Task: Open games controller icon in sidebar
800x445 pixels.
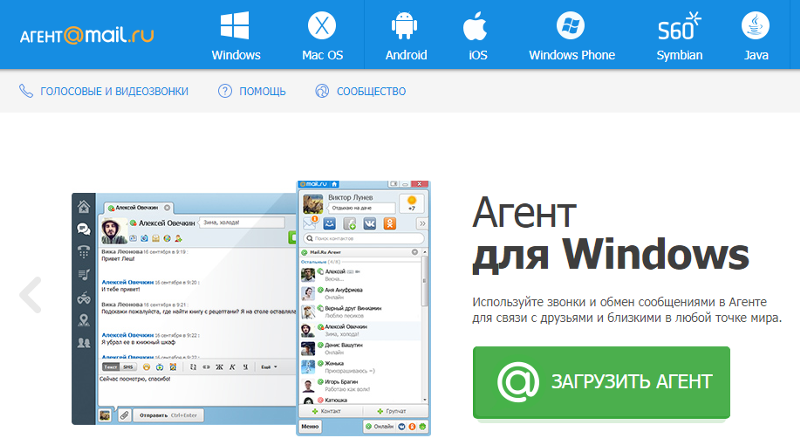Action: point(84,298)
